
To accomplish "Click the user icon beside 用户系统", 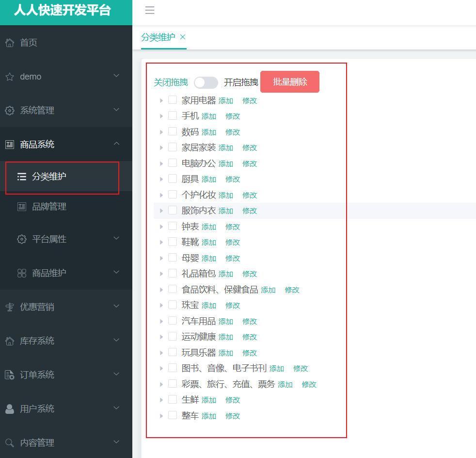I will (x=10, y=409).
